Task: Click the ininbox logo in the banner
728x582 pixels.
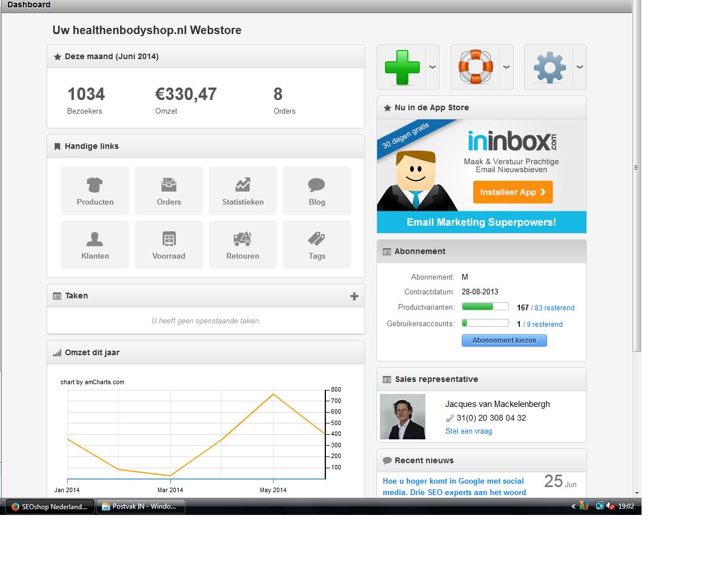Action: point(512,140)
